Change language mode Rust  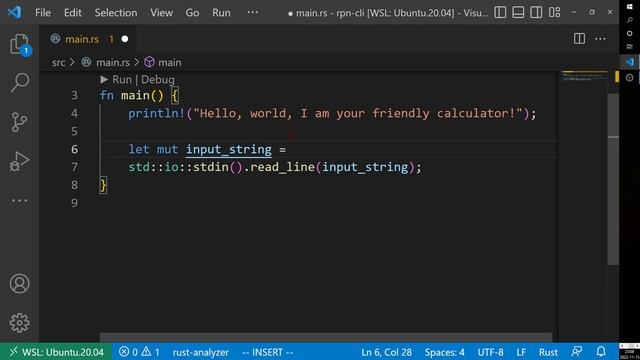[548, 352]
